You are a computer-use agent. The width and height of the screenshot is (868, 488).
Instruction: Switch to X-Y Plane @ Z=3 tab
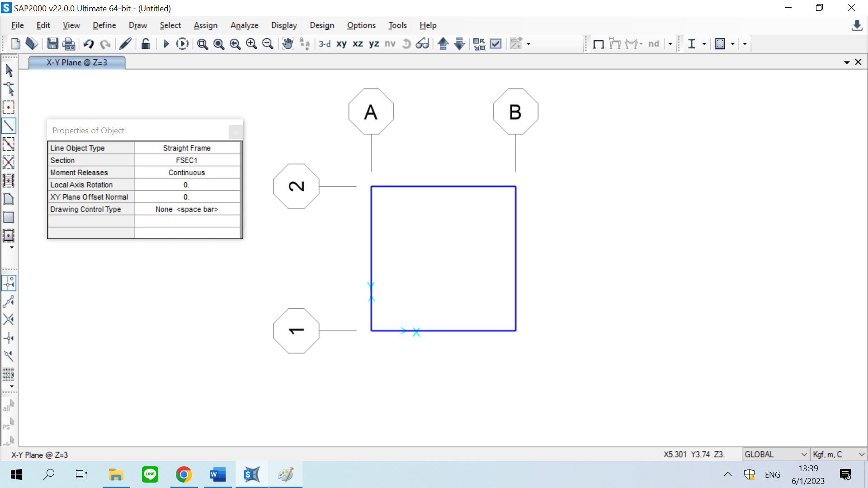coord(77,62)
